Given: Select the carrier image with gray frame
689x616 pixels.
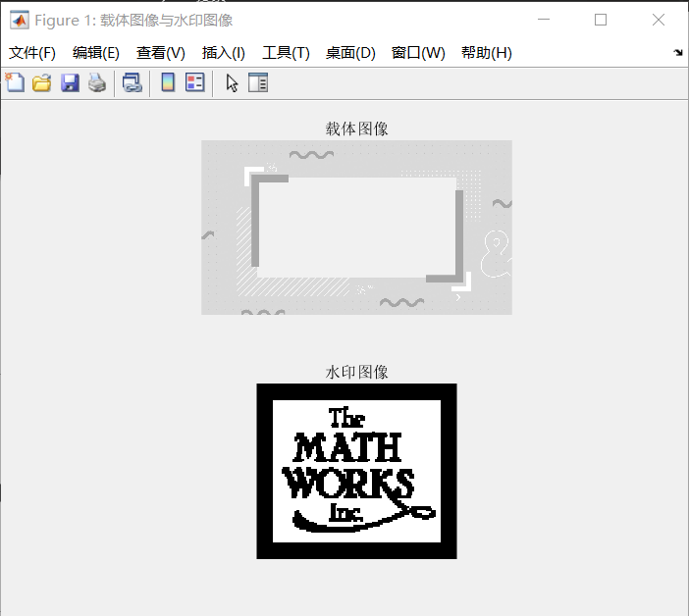Looking at the screenshot, I should [x=356, y=228].
